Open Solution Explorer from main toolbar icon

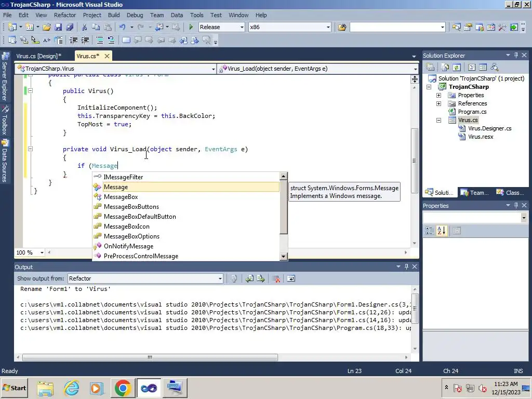(456, 27)
